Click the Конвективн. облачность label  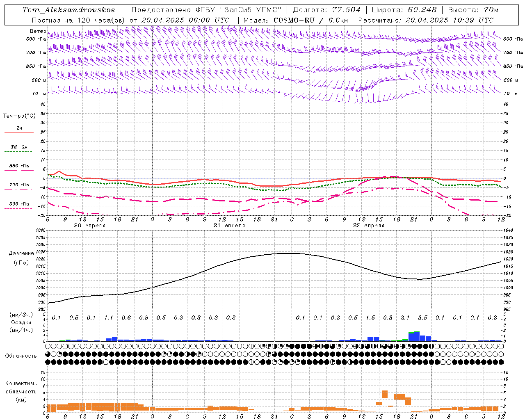click(x=21, y=388)
